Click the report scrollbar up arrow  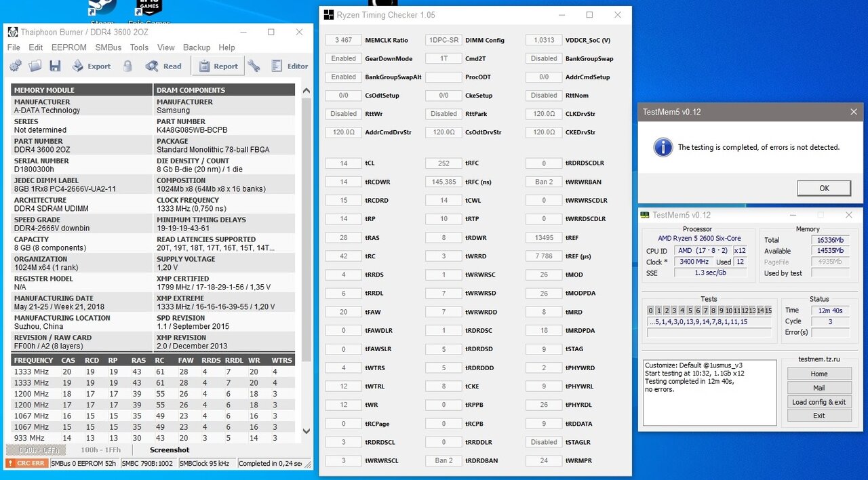pyautogui.click(x=306, y=91)
